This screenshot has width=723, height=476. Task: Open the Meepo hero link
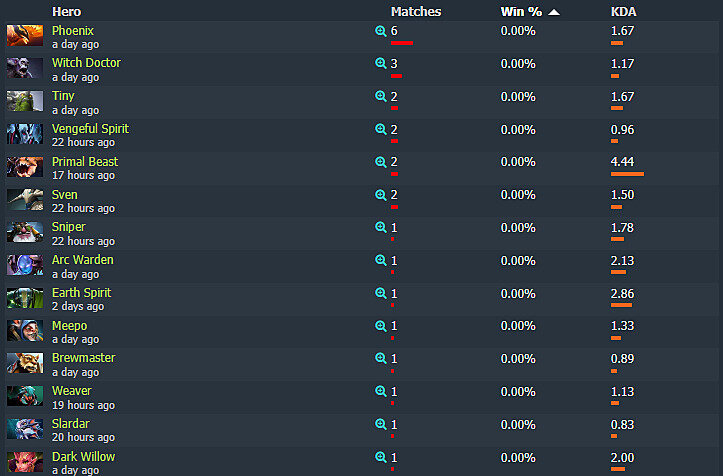[70, 326]
